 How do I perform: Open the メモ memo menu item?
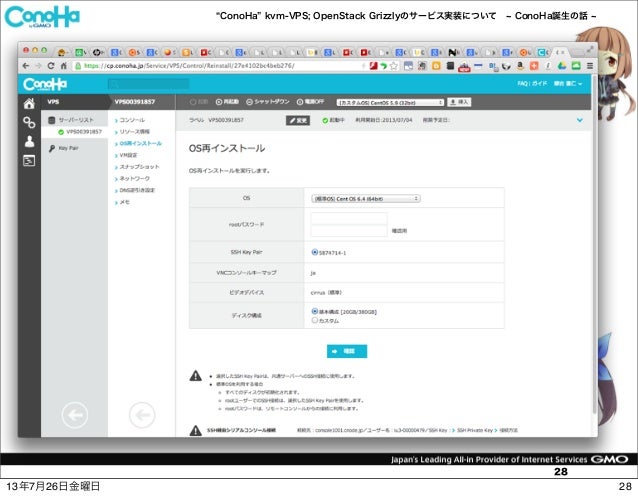[x=125, y=202]
